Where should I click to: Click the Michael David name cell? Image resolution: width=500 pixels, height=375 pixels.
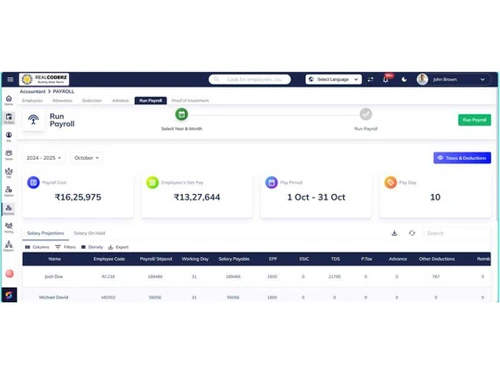pyautogui.click(x=54, y=297)
